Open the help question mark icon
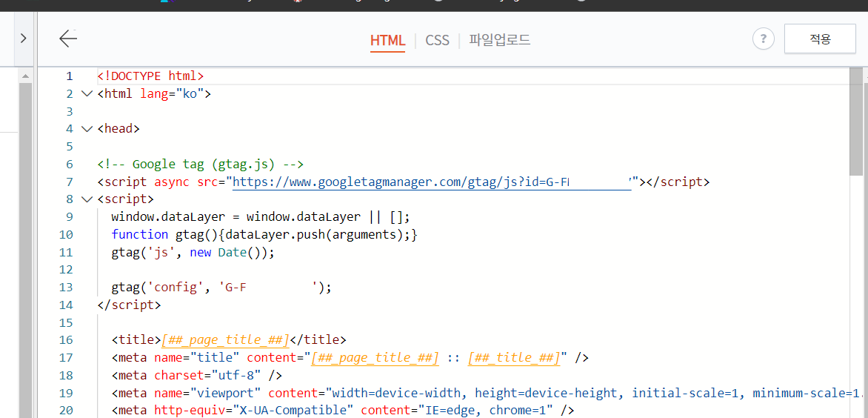The width and height of the screenshot is (868, 418). (764, 39)
